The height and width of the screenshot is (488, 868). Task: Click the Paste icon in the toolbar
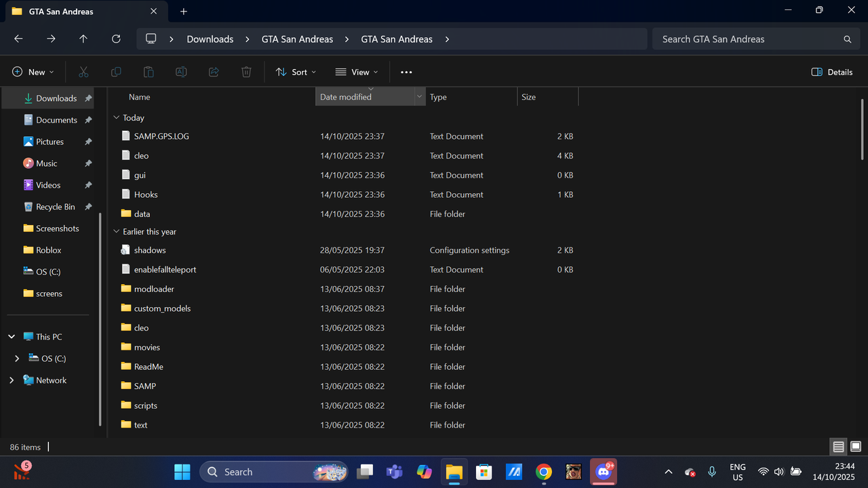click(149, 72)
